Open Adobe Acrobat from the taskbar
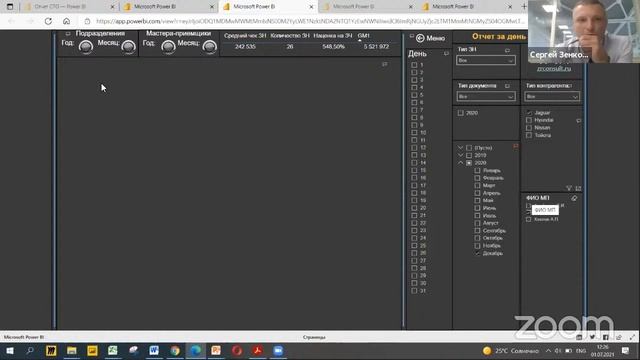 [257, 351]
